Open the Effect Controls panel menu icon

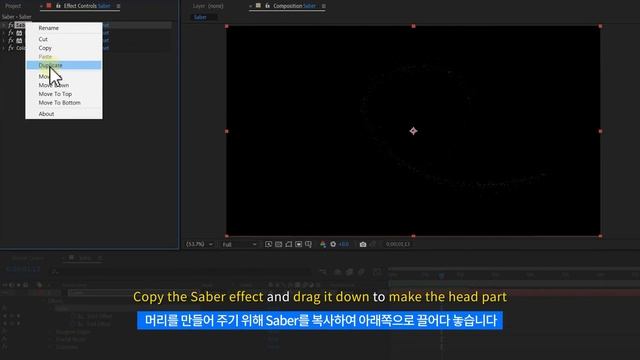pos(118,6)
